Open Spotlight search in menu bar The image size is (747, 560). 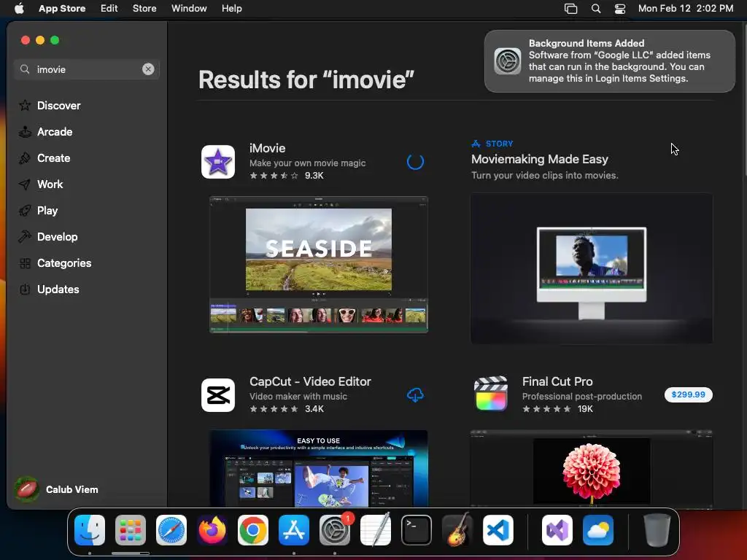pos(595,9)
